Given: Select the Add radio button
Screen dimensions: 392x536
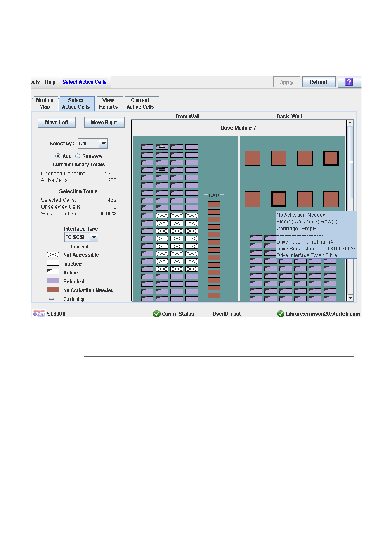Looking at the screenshot, I should coord(58,156).
